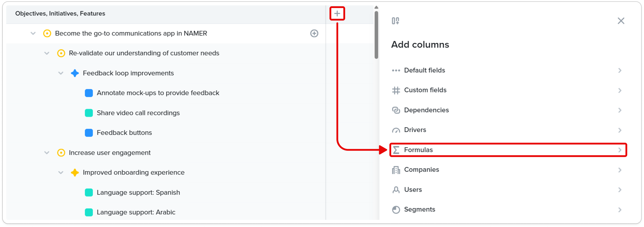Collapse Re-validate our understanding of customer needs

tap(47, 53)
